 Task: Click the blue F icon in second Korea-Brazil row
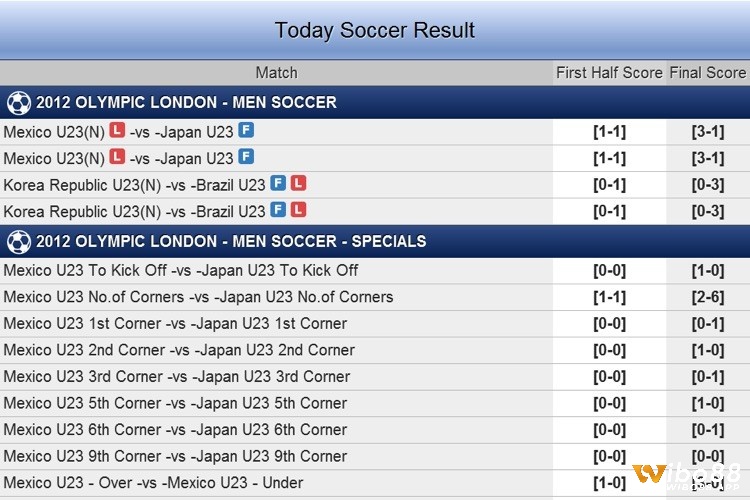pyautogui.click(x=278, y=210)
